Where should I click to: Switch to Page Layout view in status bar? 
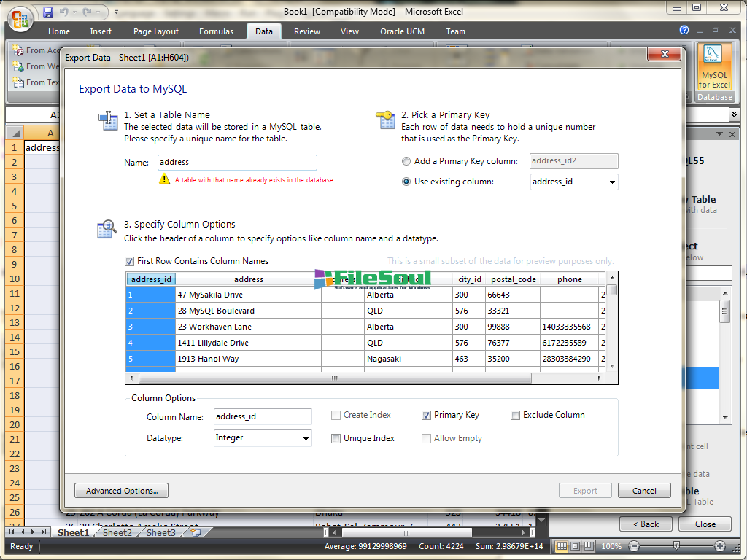(x=576, y=546)
